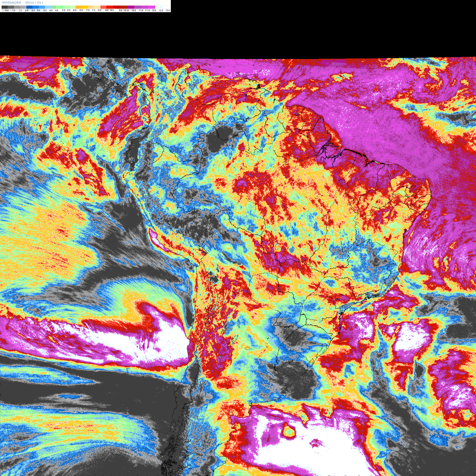Select the orange 6.5 legend swatch
The width and height of the screenshot is (476, 476).
click(x=79, y=7)
